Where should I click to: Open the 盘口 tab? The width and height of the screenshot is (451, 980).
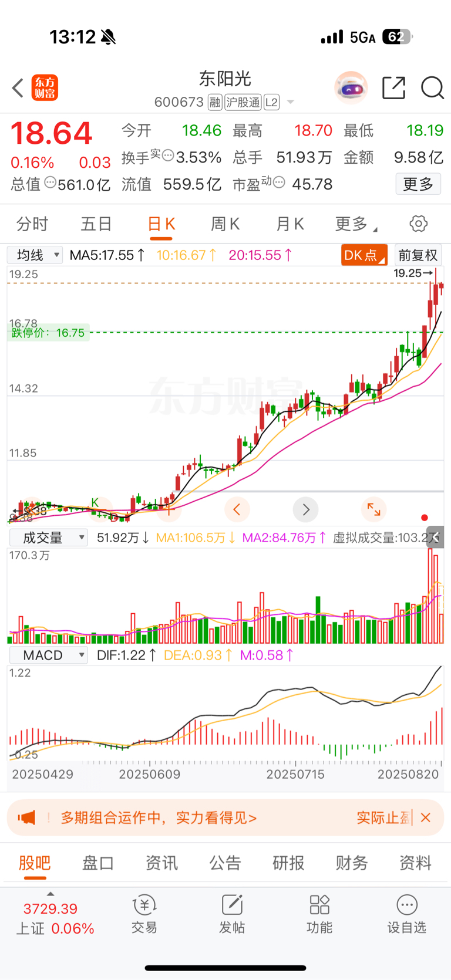coord(98,863)
